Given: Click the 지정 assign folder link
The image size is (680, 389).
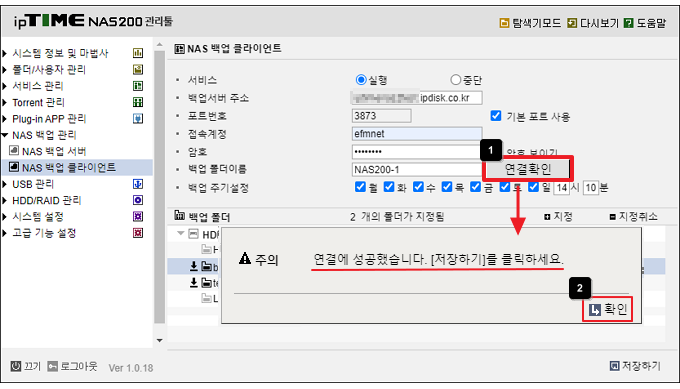Looking at the screenshot, I should point(563,216).
